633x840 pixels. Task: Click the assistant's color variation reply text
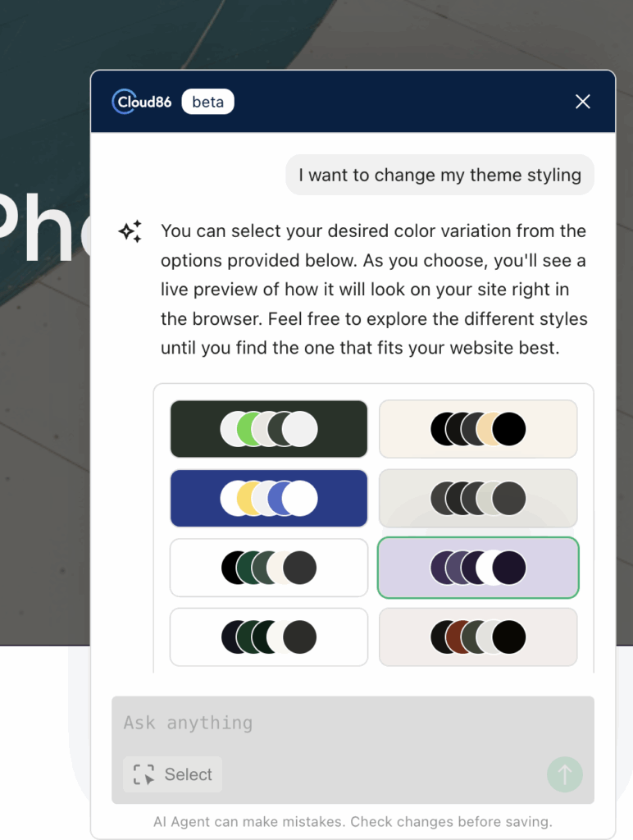(x=374, y=290)
